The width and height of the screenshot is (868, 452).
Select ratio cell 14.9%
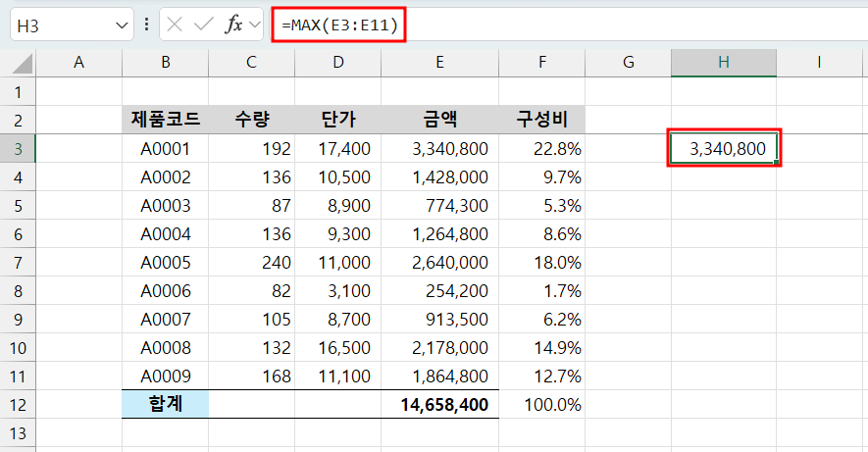(542, 347)
